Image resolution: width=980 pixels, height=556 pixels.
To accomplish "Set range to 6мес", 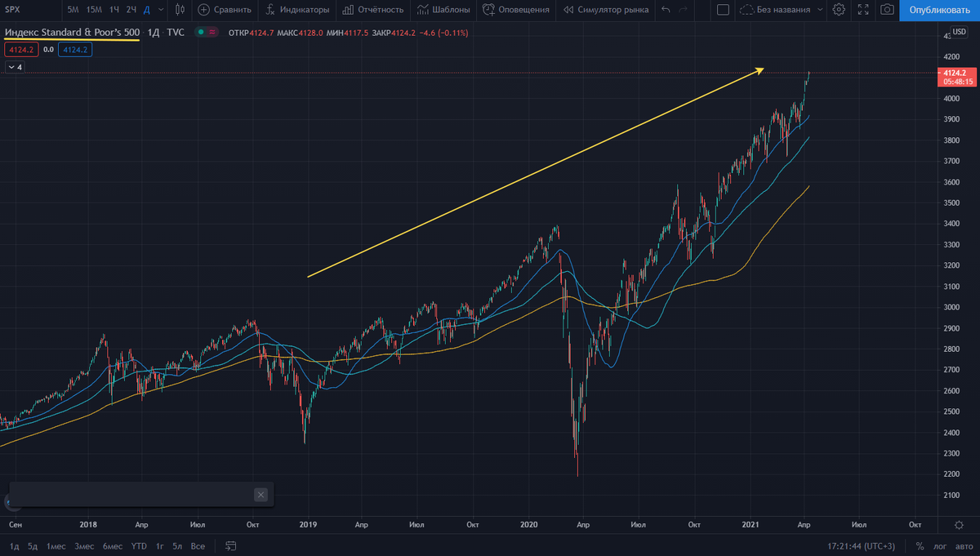I will (113, 545).
